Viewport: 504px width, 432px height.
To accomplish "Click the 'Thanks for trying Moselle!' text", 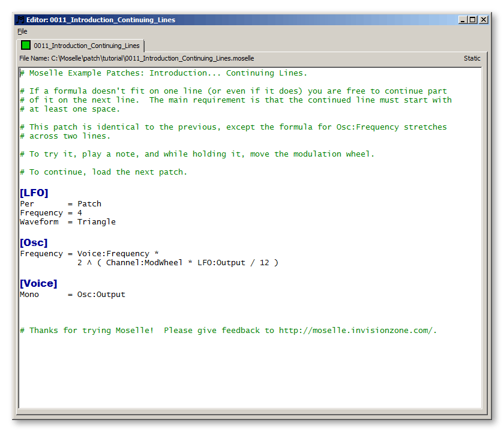I will [92, 331].
